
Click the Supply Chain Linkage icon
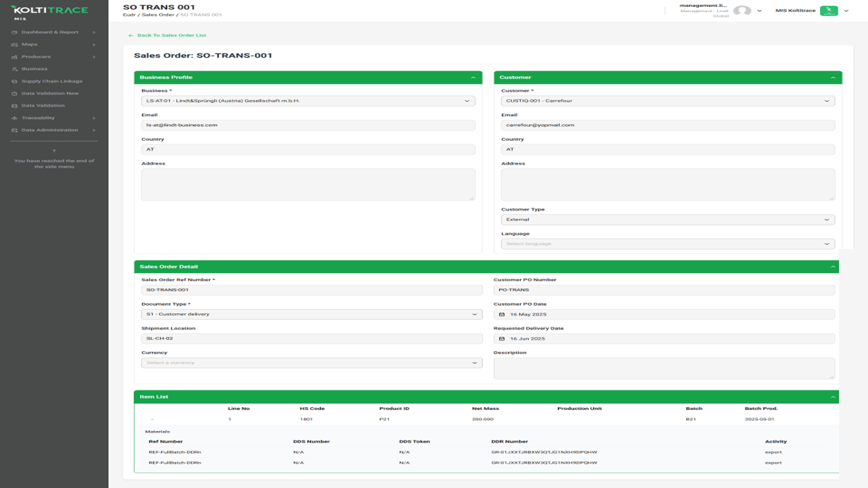tap(15, 81)
